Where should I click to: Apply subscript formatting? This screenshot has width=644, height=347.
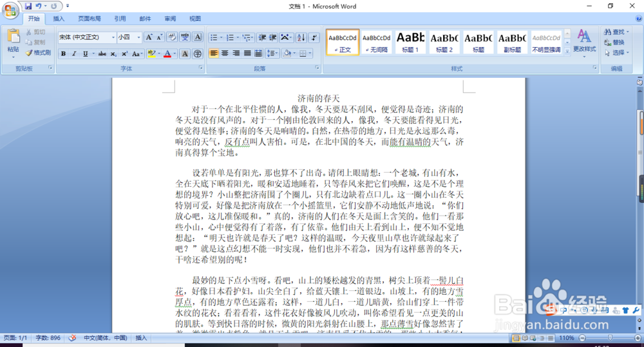coord(113,54)
